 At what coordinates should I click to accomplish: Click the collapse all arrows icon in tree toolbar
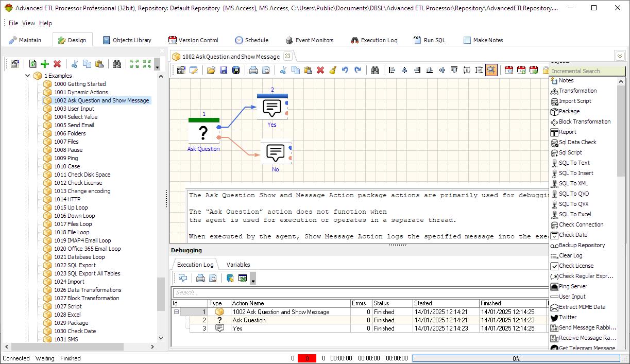(147, 64)
